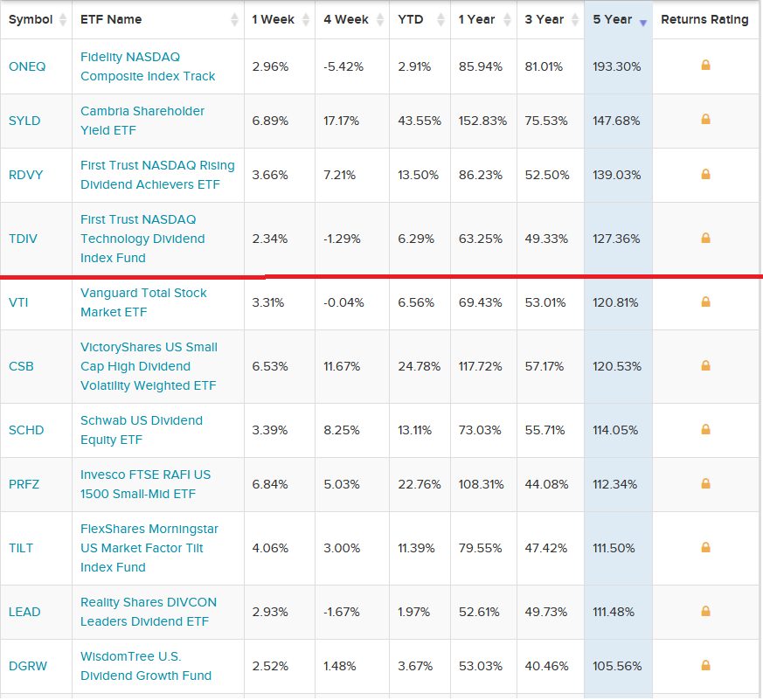Open WisdomTree U.S. Dividend Growth Fund link
The image size is (763, 700).
pos(145,666)
